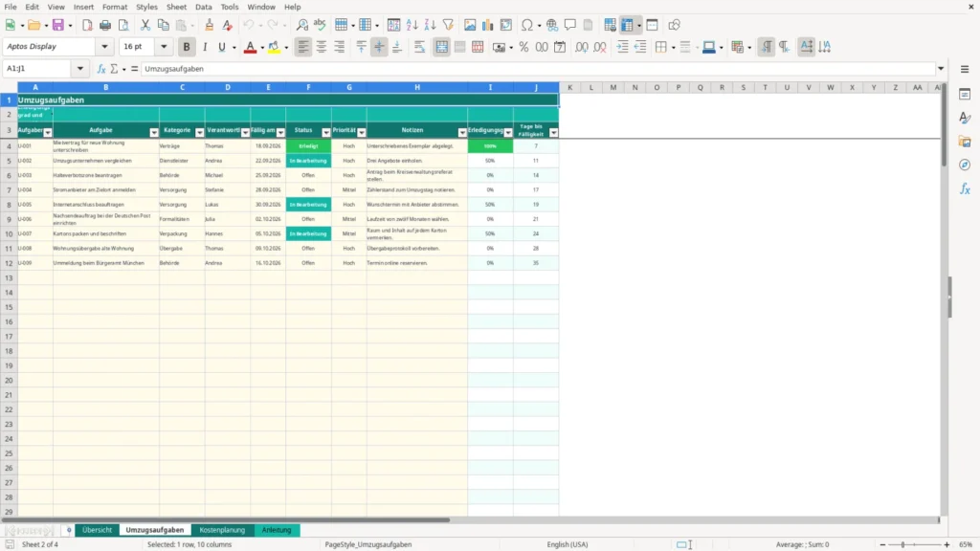Click row header 15
The height and width of the screenshot is (551, 980).
[9, 307]
